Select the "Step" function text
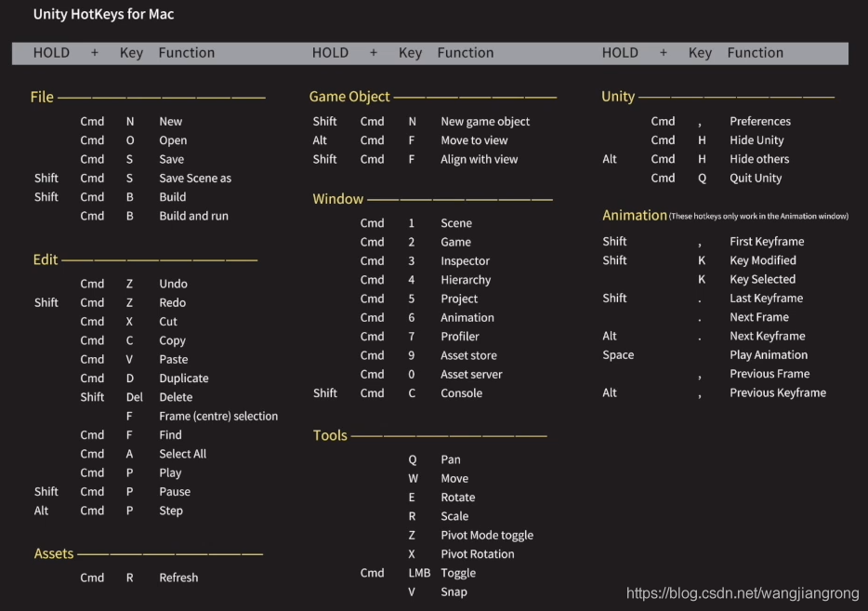 click(171, 511)
